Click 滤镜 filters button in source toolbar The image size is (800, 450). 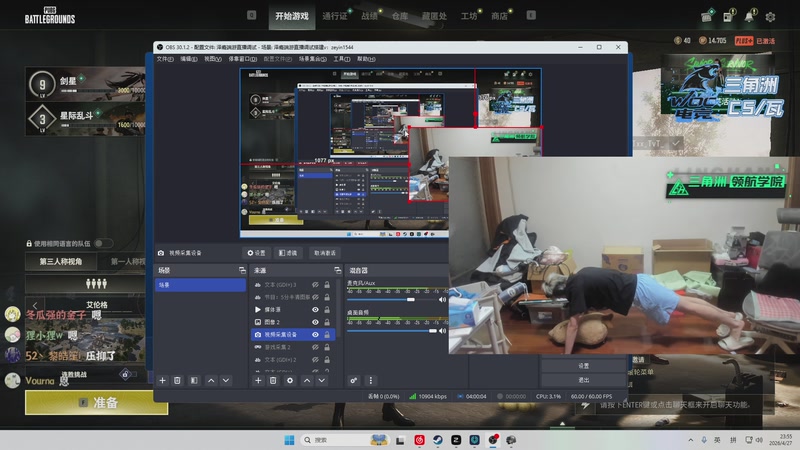[x=288, y=253]
